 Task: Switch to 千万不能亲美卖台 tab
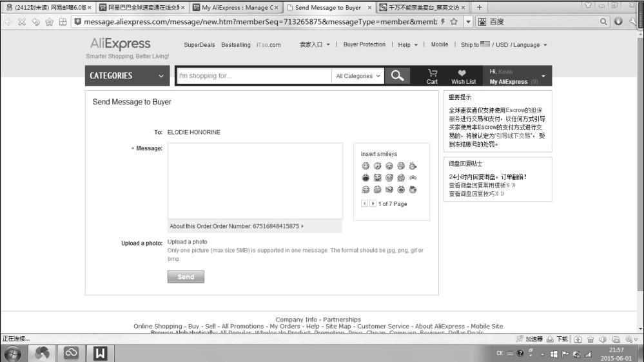(x=423, y=7)
